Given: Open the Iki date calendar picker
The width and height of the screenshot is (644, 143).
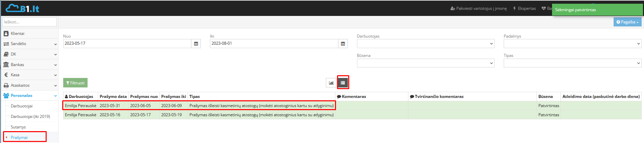Looking at the screenshot, I should point(343,44).
